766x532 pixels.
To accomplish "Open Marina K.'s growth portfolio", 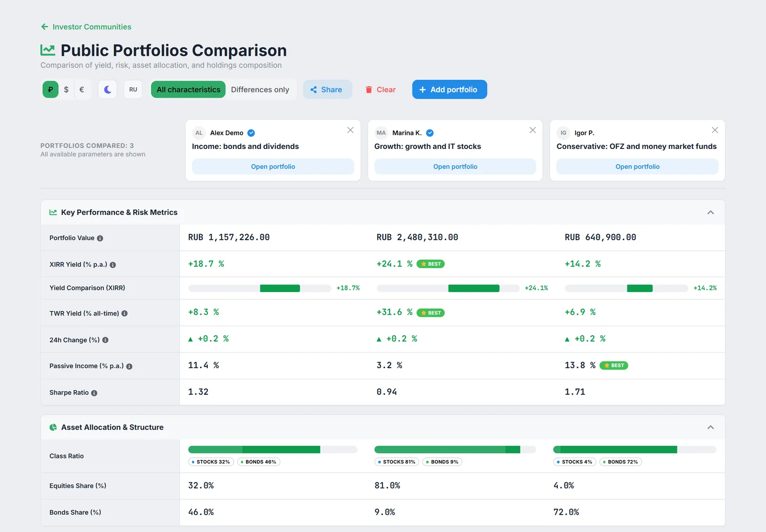I will 455,167.
